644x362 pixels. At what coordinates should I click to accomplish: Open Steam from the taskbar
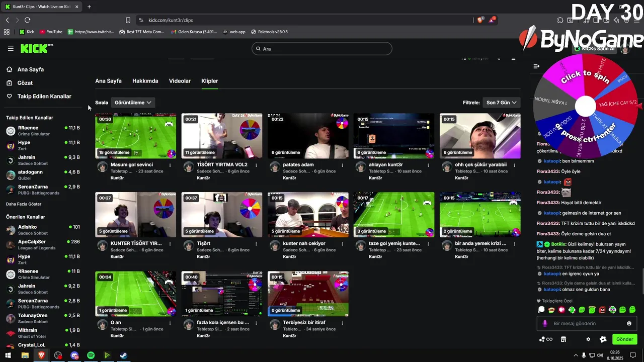tap(123, 355)
